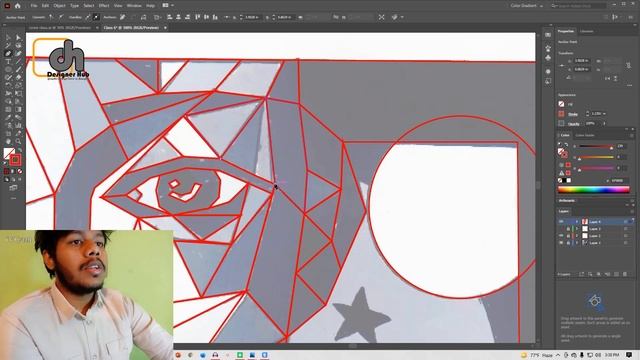This screenshot has height=360, width=640.
Task: Open the Edit Toolbar three-dots button
Action: click(13, 198)
